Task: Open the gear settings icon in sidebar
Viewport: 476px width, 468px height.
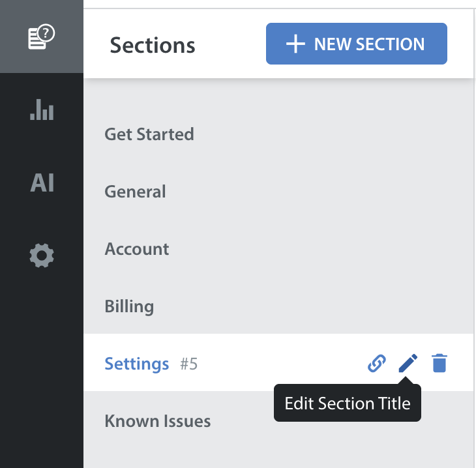Action: click(x=42, y=256)
